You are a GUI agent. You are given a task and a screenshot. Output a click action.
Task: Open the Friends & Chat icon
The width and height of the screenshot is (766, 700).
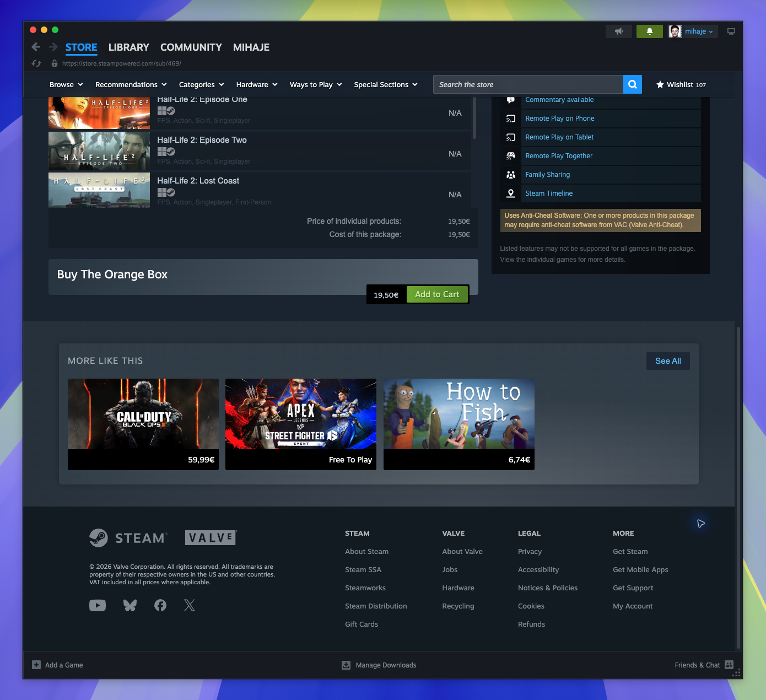pos(729,665)
